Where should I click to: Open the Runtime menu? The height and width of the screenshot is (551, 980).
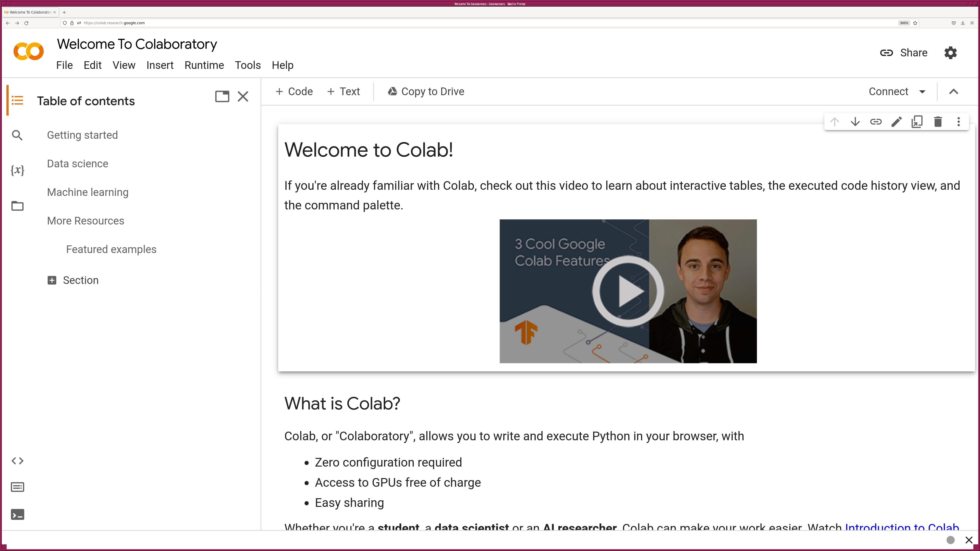point(204,65)
